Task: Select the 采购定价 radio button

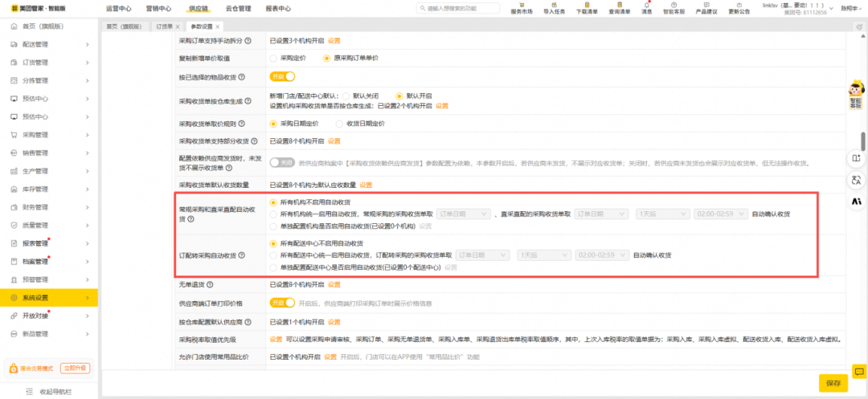Action: pos(273,58)
